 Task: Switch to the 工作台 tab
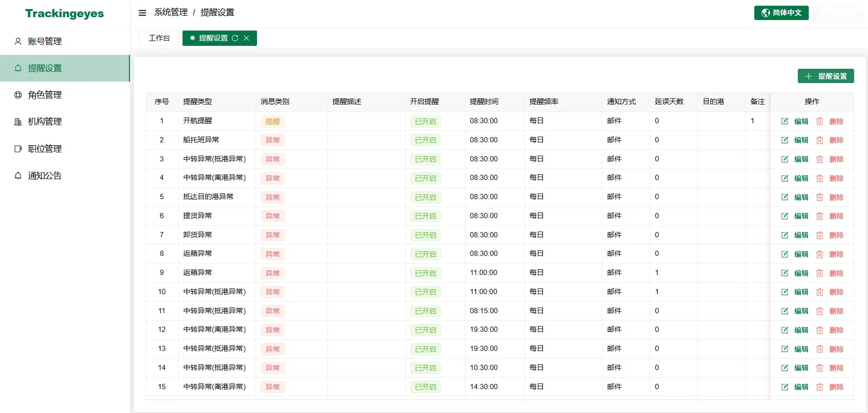click(159, 38)
